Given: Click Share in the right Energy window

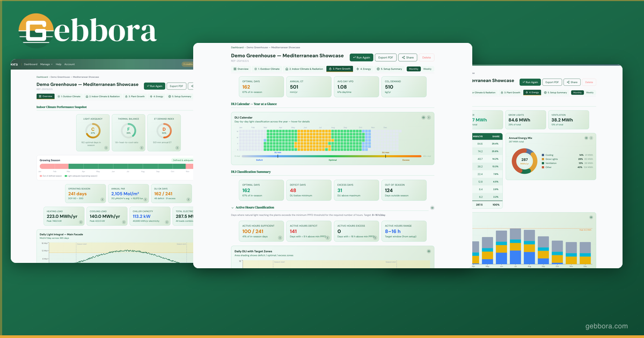Looking at the screenshot, I should [572, 82].
